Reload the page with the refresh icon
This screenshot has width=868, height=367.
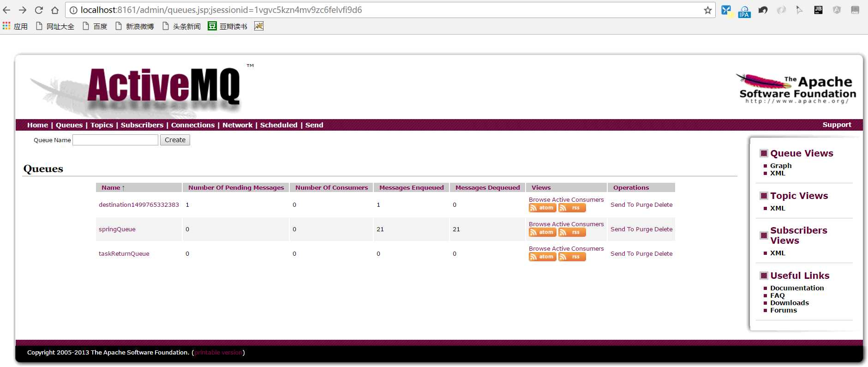click(39, 10)
